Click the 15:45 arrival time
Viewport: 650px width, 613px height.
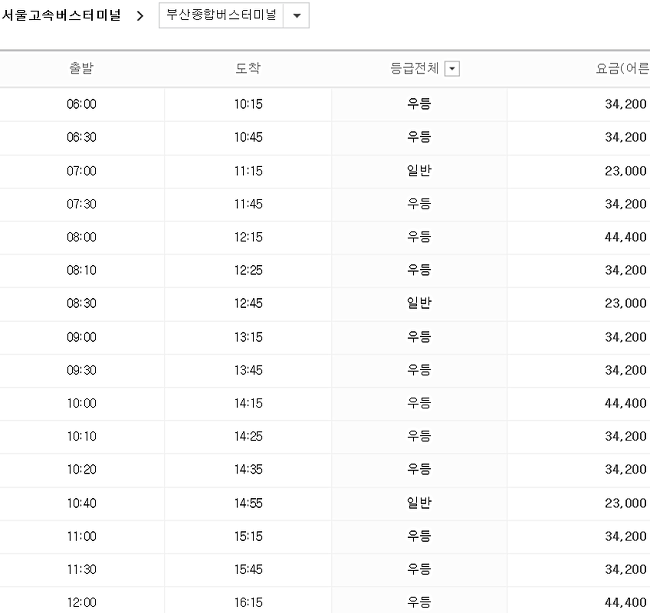[x=248, y=569]
